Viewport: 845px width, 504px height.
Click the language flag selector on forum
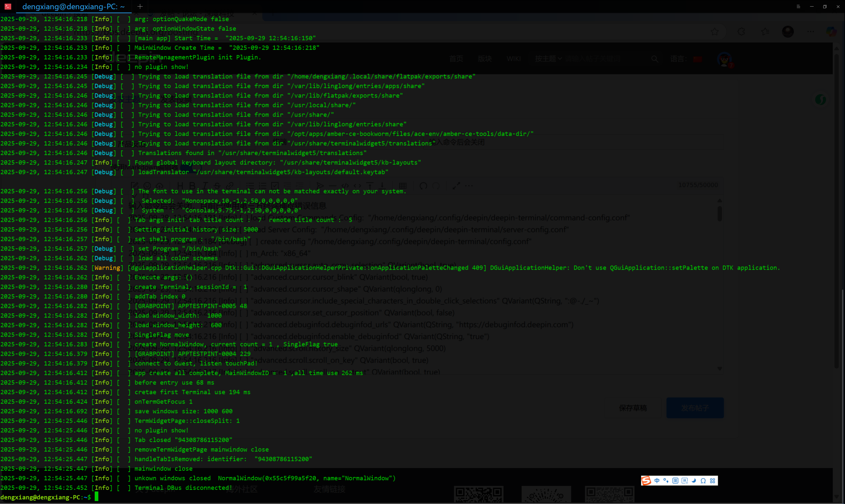click(698, 59)
